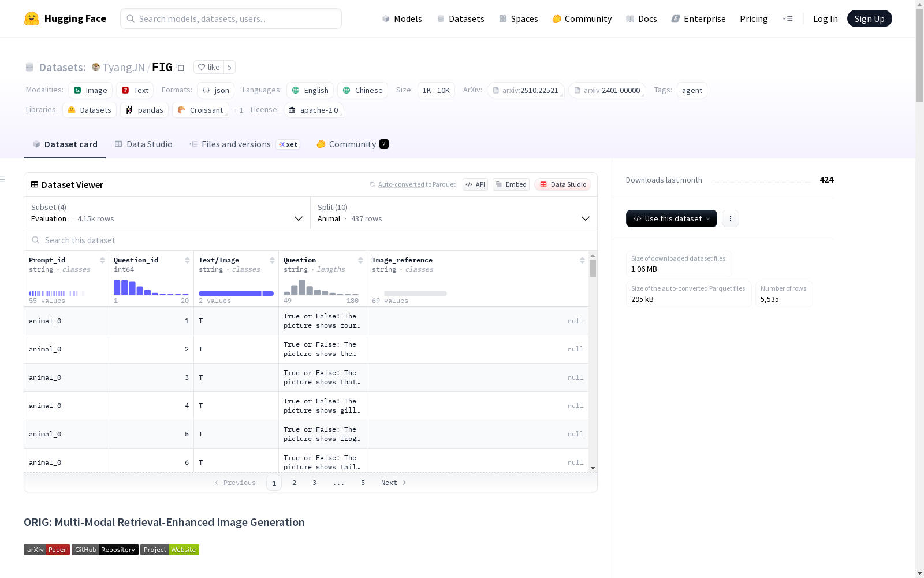
Task: Select the Chinese language tag
Action: [363, 90]
